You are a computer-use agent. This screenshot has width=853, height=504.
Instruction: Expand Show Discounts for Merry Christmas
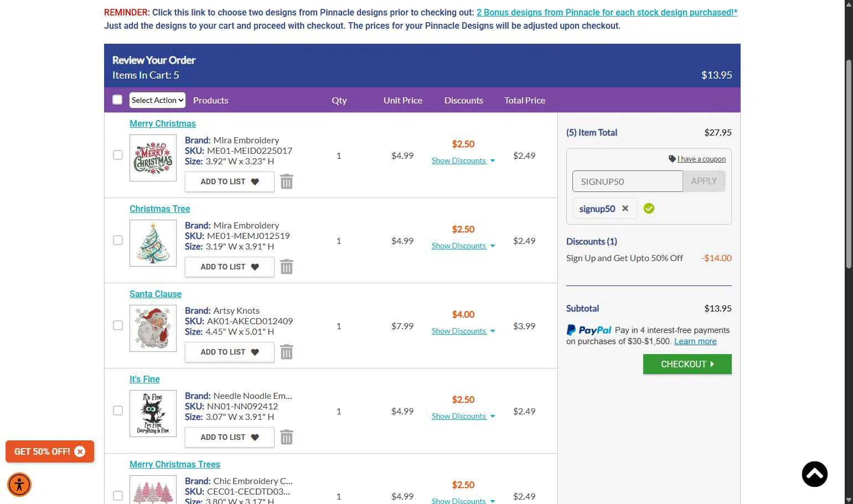point(463,160)
